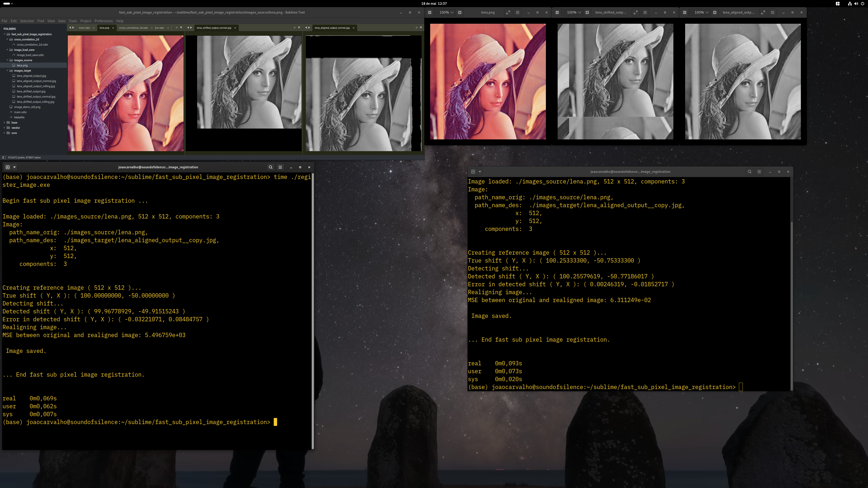Switch to main.odin tab
Screen dimensions: 868x488
pos(84,28)
